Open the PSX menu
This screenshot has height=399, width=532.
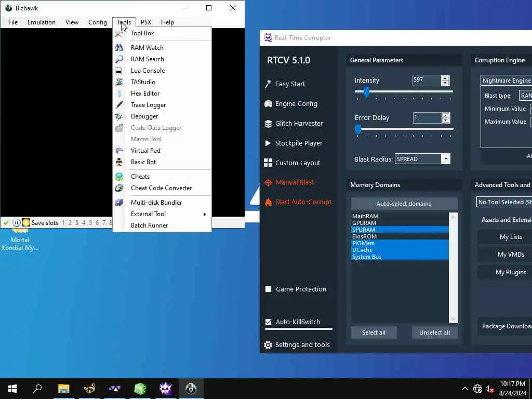point(146,22)
